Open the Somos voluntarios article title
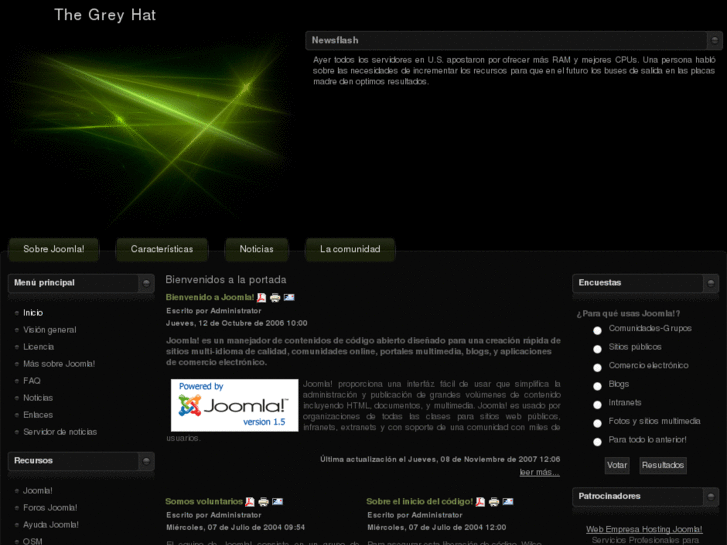The height and width of the screenshot is (545, 727). pyautogui.click(x=204, y=501)
